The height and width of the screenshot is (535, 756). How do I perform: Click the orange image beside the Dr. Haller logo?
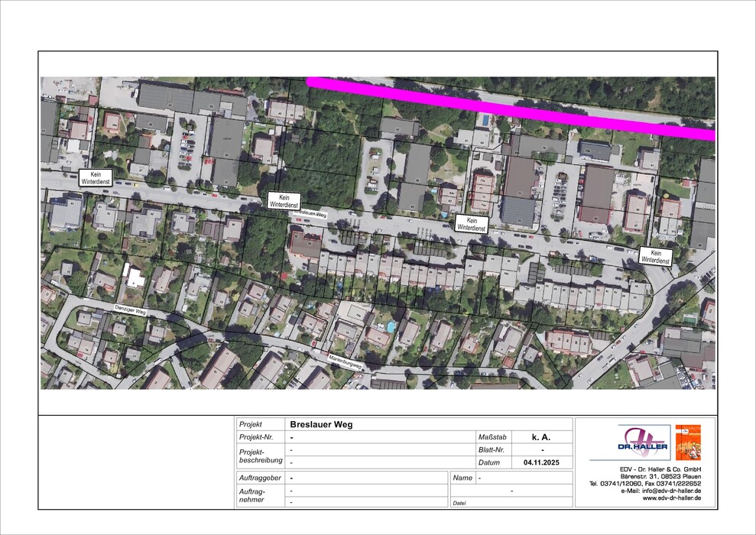point(688,442)
